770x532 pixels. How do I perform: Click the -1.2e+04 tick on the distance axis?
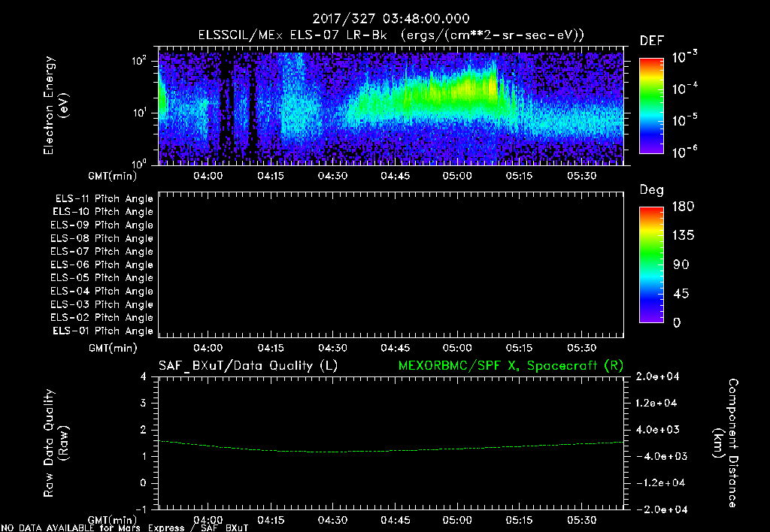click(x=660, y=483)
